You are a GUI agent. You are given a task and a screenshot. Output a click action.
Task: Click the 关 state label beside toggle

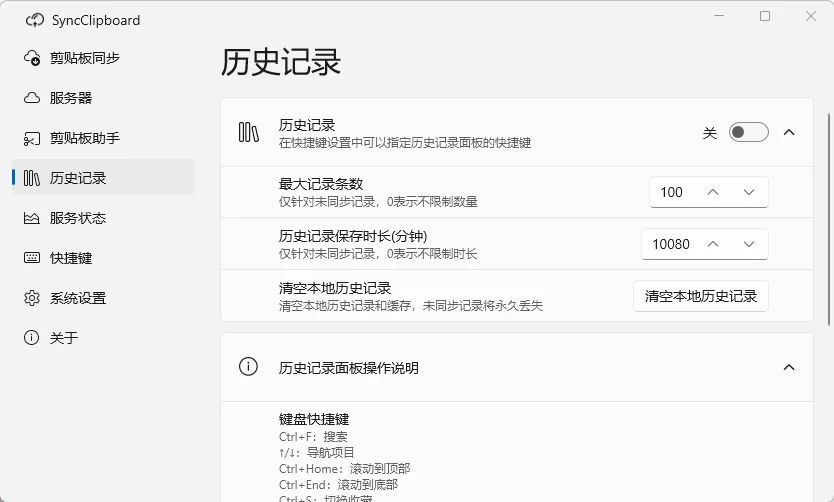tap(710, 133)
